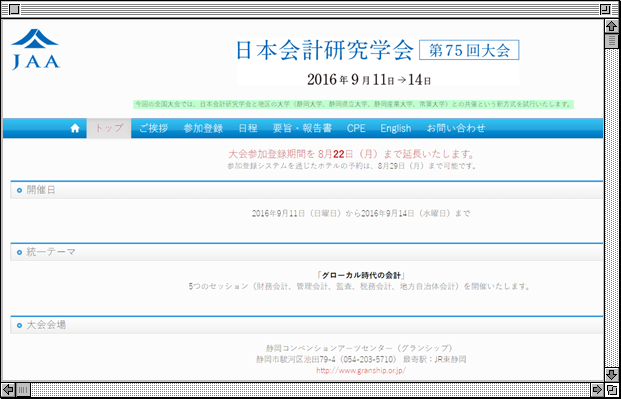This screenshot has width=621, height=399.
Task: Open 要旨・報告書 menu item
Action: (302, 128)
